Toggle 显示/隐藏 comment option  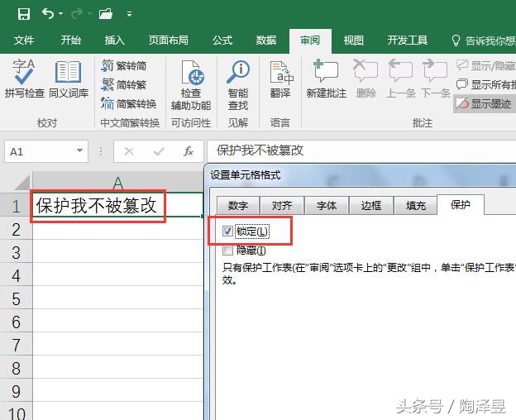pos(485,66)
